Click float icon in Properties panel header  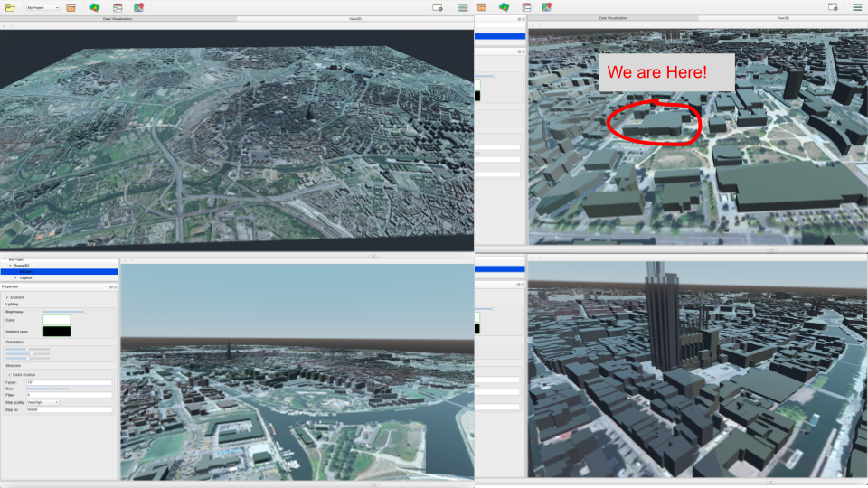(111, 286)
